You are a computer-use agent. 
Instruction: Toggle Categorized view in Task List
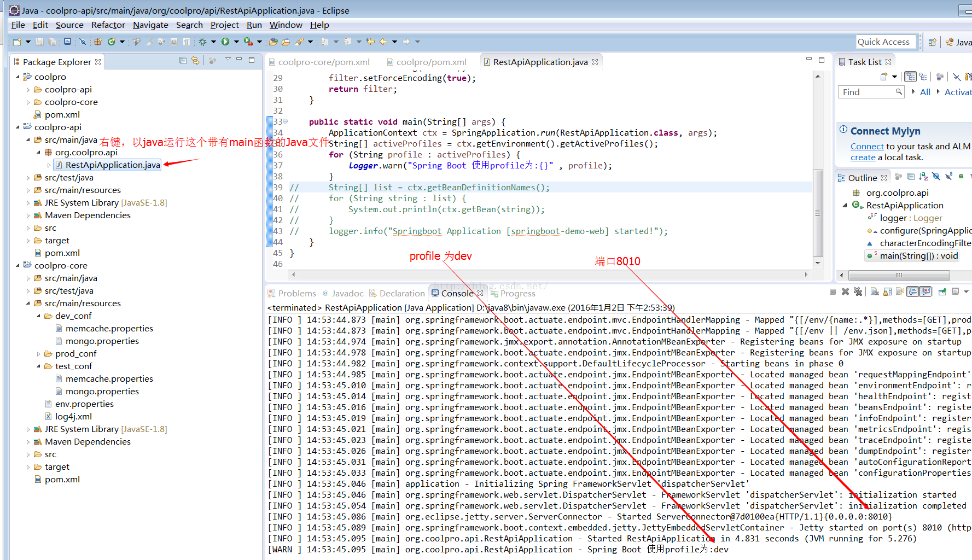[910, 77]
